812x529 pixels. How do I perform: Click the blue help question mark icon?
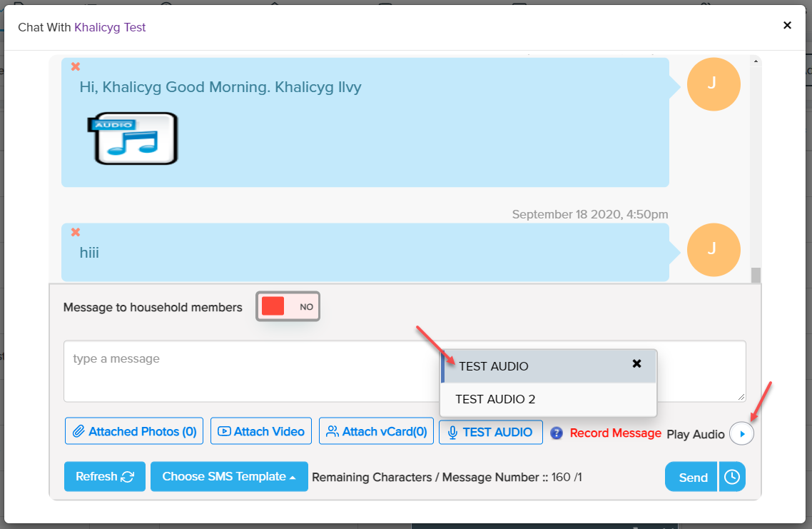557,433
